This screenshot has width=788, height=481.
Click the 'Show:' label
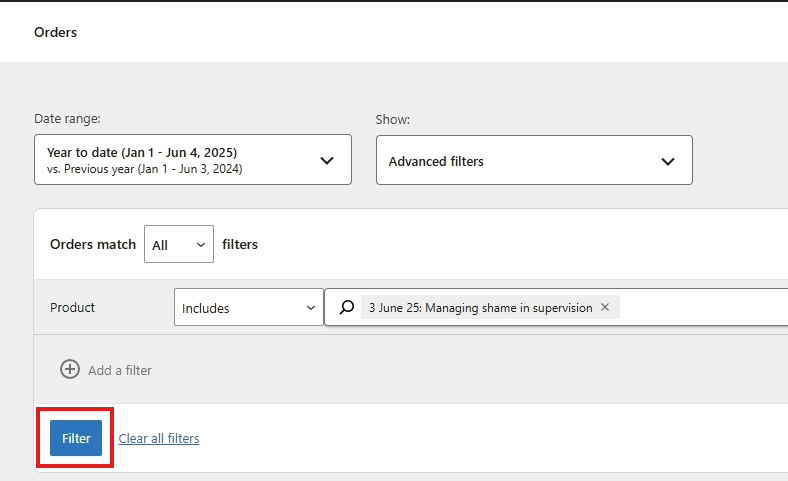click(x=392, y=120)
